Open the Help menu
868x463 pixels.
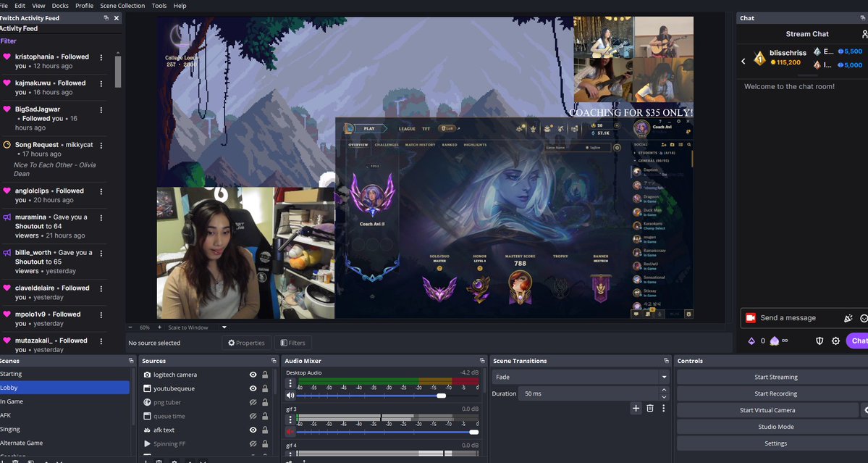180,6
